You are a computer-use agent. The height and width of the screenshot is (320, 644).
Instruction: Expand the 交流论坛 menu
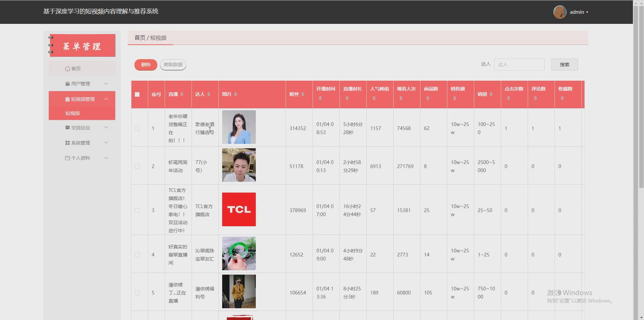pyautogui.click(x=106, y=128)
